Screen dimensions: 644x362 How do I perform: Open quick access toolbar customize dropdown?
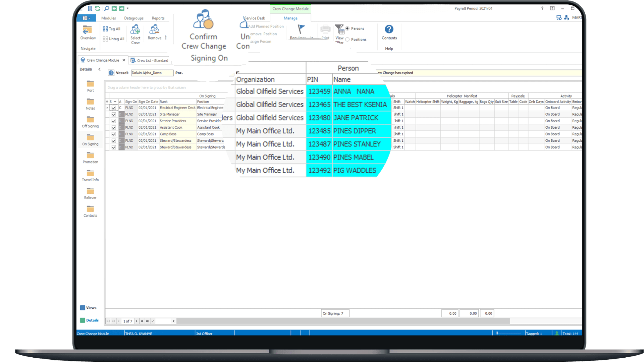click(x=127, y=8)
